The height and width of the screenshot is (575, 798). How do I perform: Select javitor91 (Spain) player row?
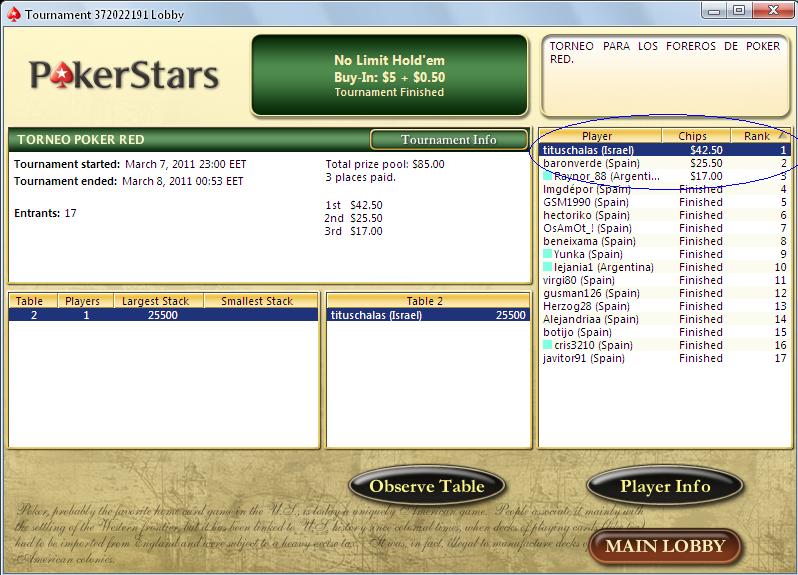[x=665, y=358]
